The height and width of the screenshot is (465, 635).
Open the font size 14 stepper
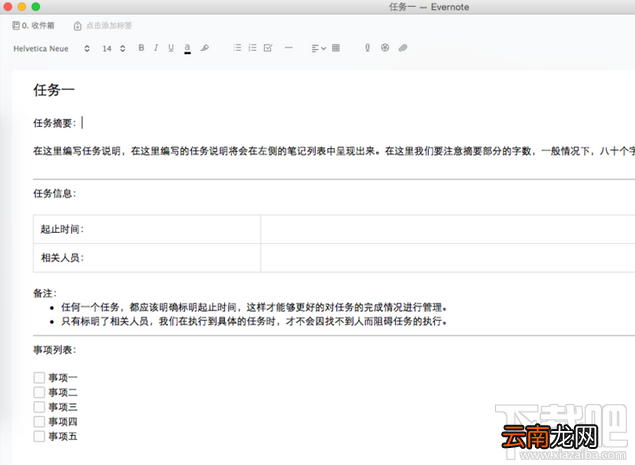tap(113, 49)
